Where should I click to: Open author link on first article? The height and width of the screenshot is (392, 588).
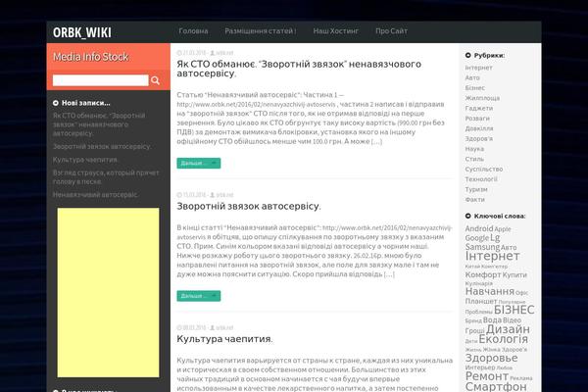click(x=224, y=53)
